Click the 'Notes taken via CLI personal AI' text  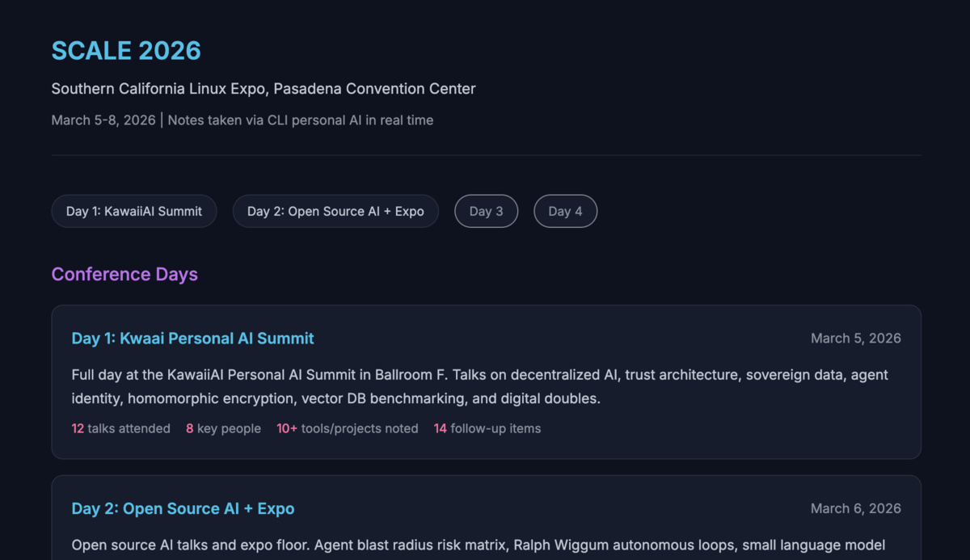click(x=301, y=120)
